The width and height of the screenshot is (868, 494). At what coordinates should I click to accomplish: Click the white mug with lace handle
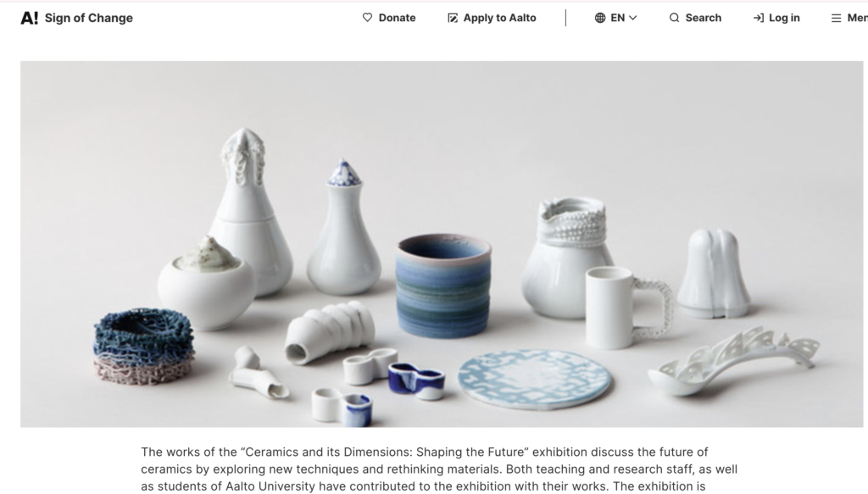click(628, 307)
